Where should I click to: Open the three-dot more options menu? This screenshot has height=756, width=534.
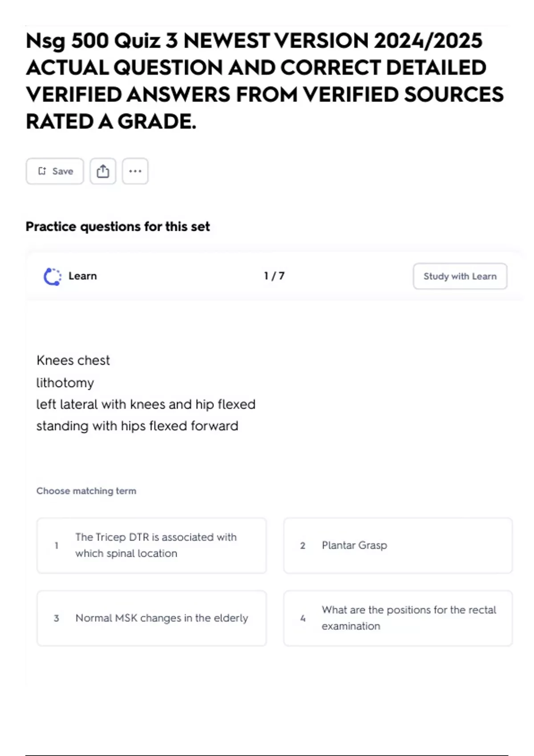[135, 171]
